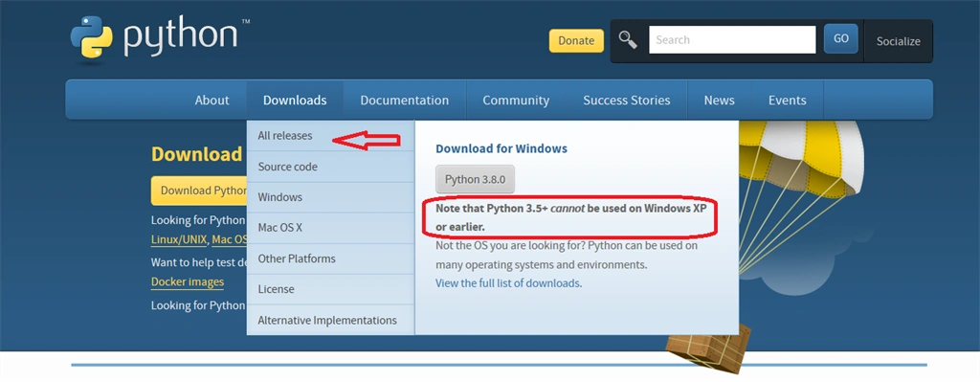The height and width of the screenshot is (382, 980).
Task: Open the News menu
Action: coord(719,100)
